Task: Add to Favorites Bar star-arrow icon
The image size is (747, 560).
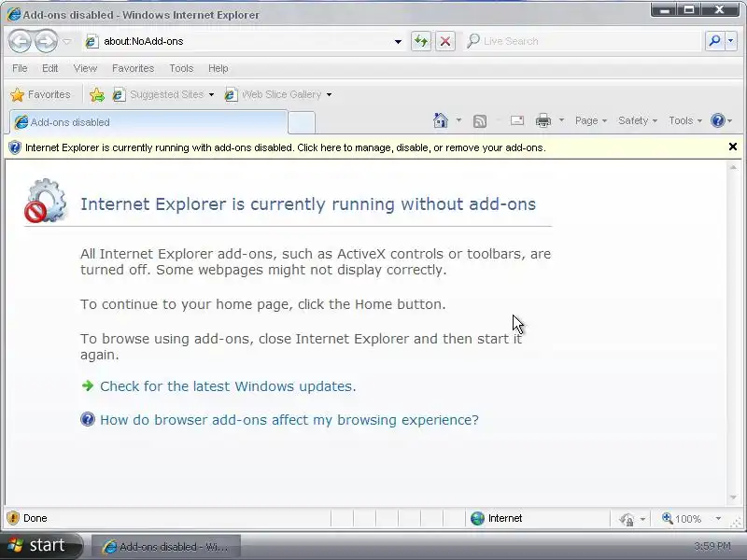Action: (97, 95)
